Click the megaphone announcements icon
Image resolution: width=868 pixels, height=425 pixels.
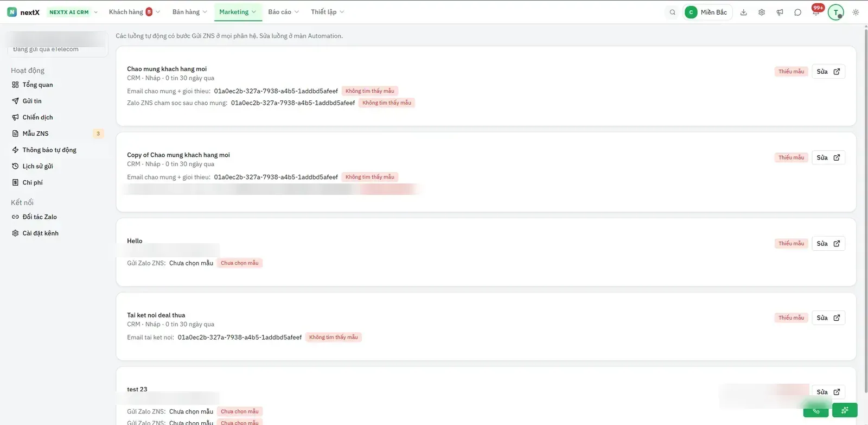click(780, 12)
